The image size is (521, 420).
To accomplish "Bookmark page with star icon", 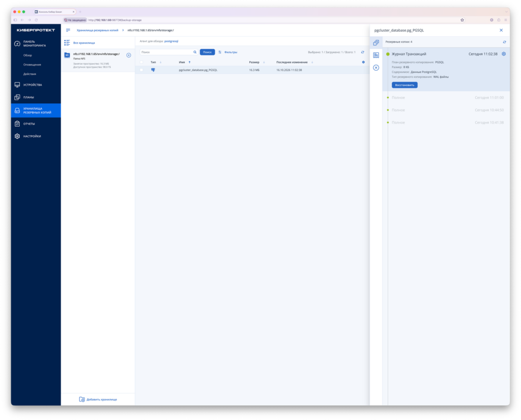I will coord(462,20).
